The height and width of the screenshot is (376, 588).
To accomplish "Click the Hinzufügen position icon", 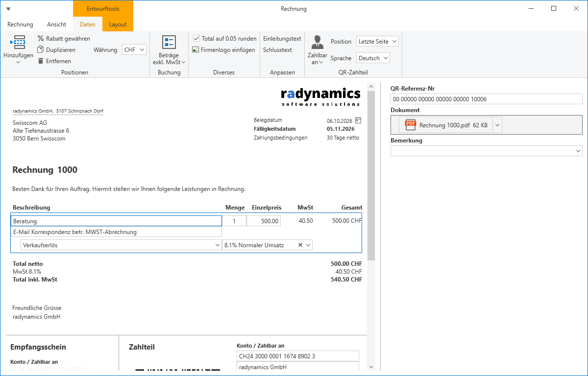I will coord(18,43).
